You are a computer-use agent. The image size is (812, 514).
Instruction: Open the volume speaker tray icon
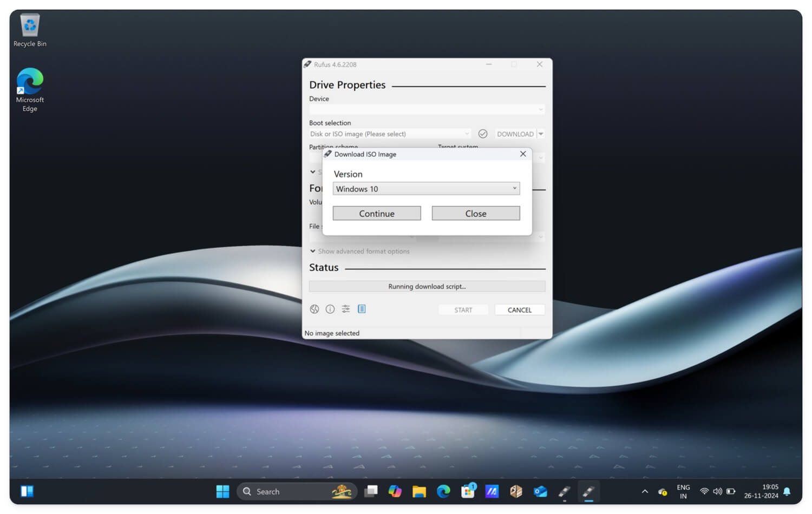coord(717,491)
